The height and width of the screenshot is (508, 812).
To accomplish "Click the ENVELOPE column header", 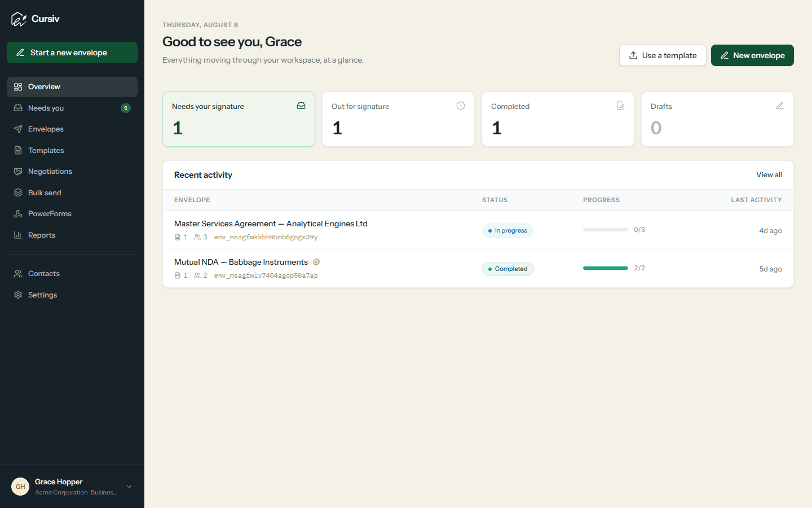I will point(192,200).
